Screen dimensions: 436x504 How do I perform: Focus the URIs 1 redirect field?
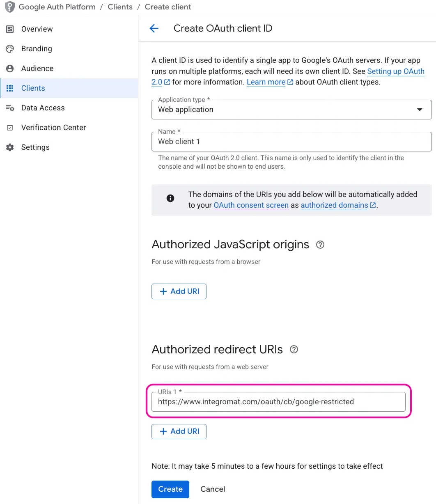[278, 402]
